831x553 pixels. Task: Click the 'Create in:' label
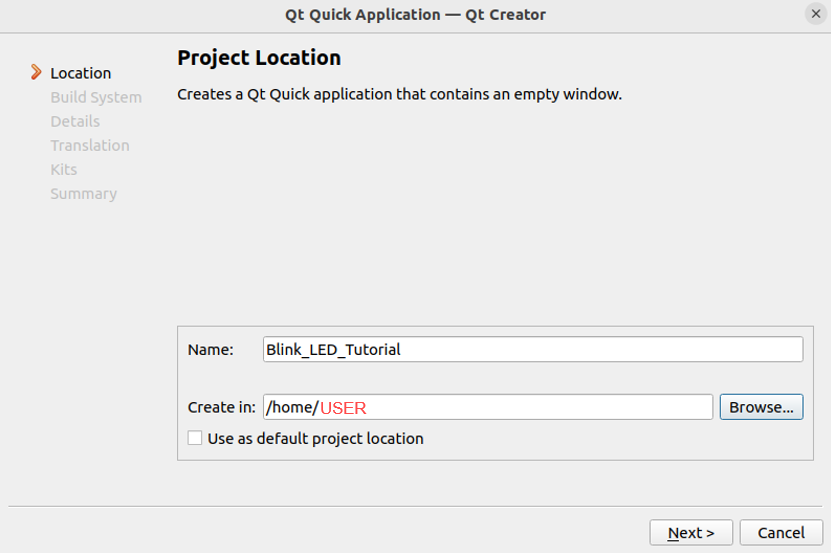(222, 407)
